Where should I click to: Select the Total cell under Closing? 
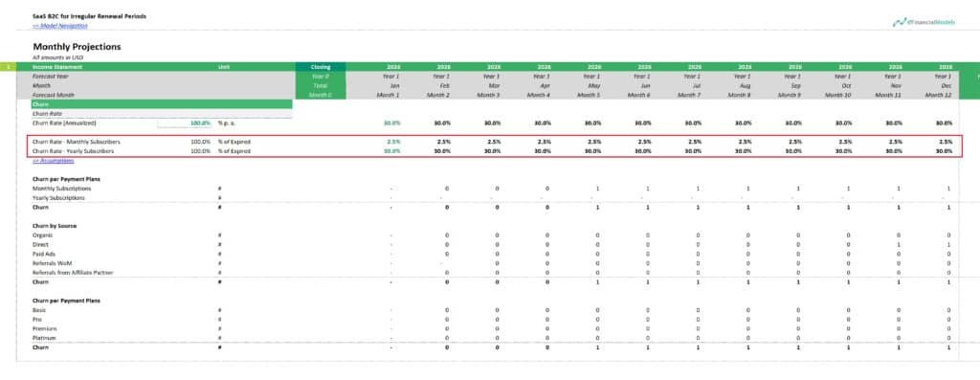[321, 85]
